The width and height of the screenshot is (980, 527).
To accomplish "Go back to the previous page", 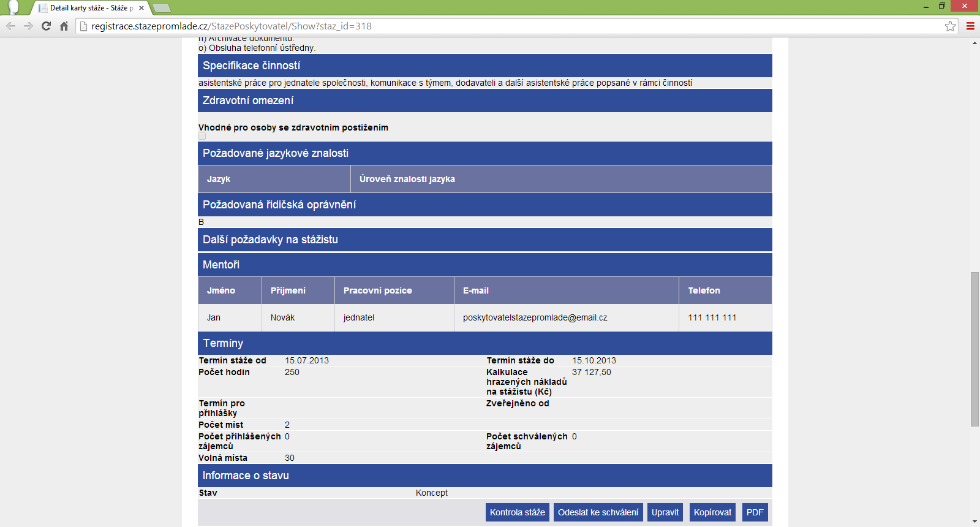I will coord(10,26).
